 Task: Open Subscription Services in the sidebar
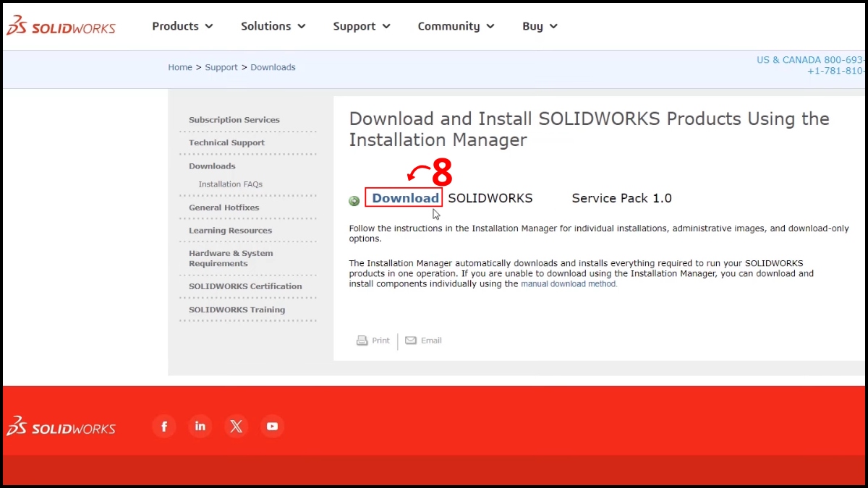click(234, 120)
